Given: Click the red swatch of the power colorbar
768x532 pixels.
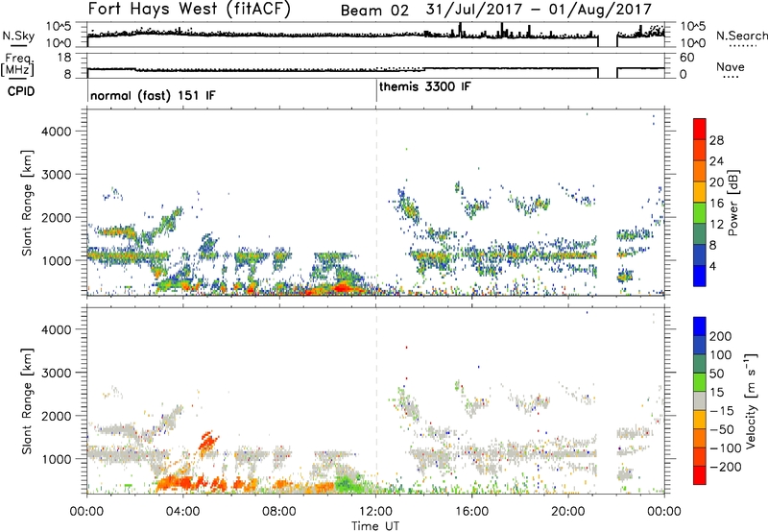Looking at the screenshot, I should click(700, 130).
